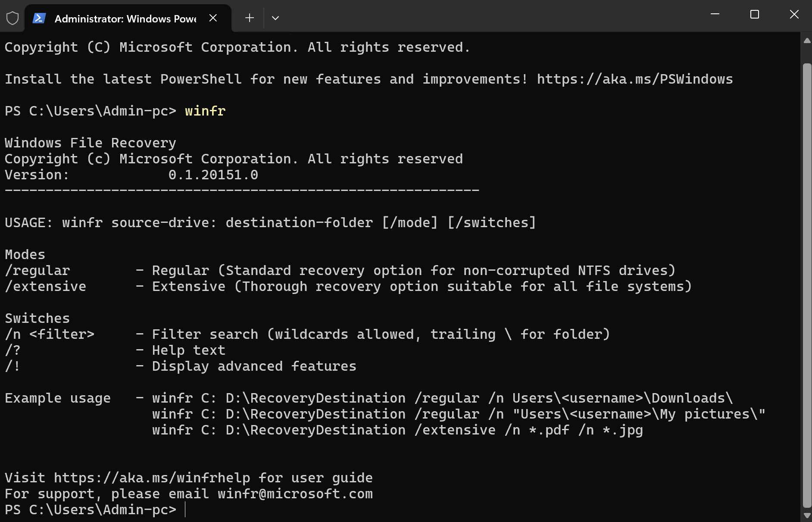Click the '/regular' mode text

click(37, 271)
